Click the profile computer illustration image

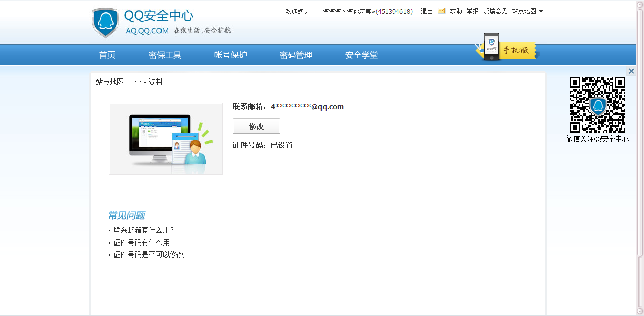click(x=166, y=139)
